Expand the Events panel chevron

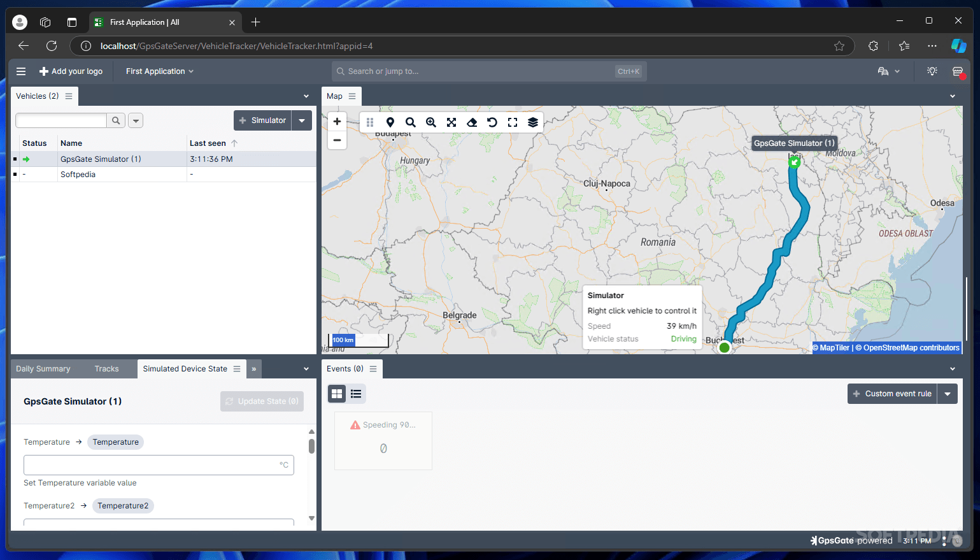coord(953,369)
